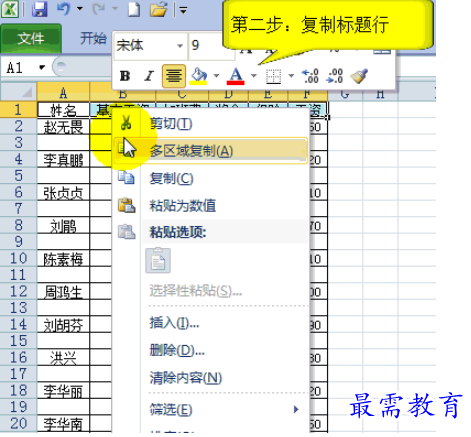Viewport: 471px width, 437px height.
Task: Click cell containing 洪兴
Action: point(63,357)
